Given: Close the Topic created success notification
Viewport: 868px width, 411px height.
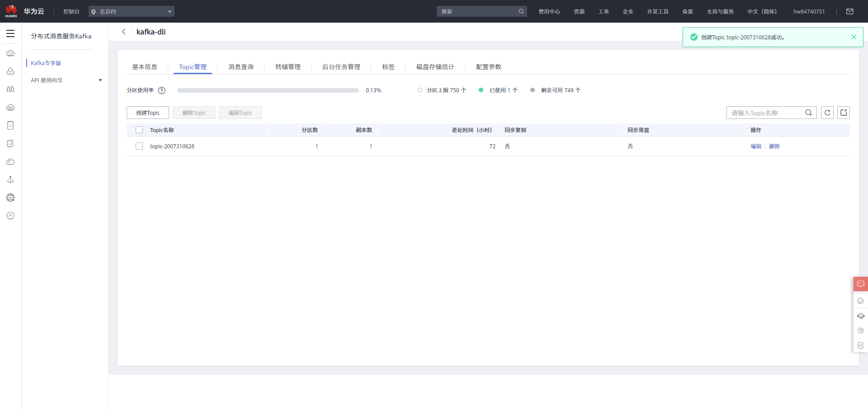Looking at the screenshot, I should point(854,37).
